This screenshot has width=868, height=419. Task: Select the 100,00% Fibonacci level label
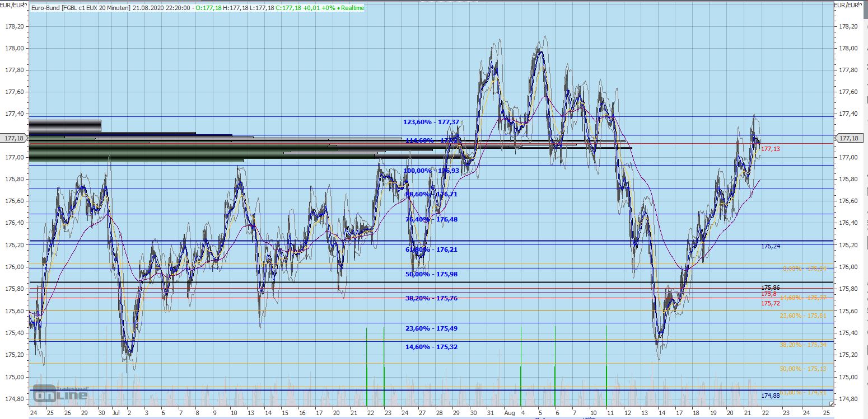[431, 171]
